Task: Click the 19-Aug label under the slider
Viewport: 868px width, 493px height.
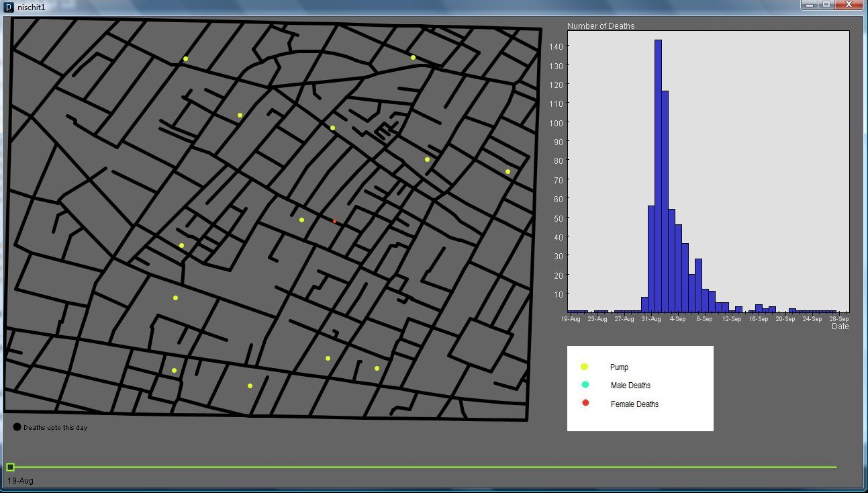Action: point(20,481)
